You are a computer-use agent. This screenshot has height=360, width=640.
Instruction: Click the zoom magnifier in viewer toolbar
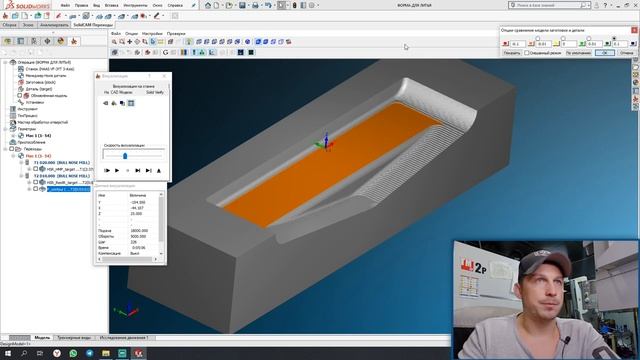click(x=114, y=42)
